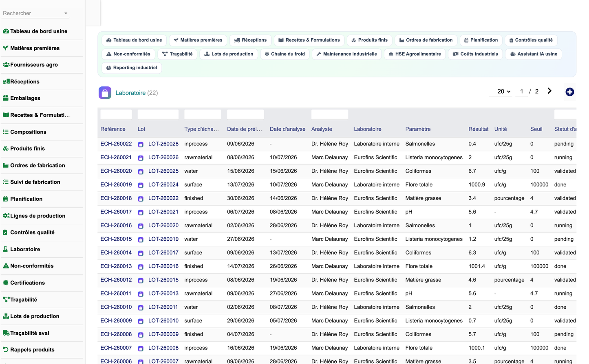This screenshot has width=589, height=364.
Task: Click the Date de prélèvement filter field
Action: click(245, 114)
